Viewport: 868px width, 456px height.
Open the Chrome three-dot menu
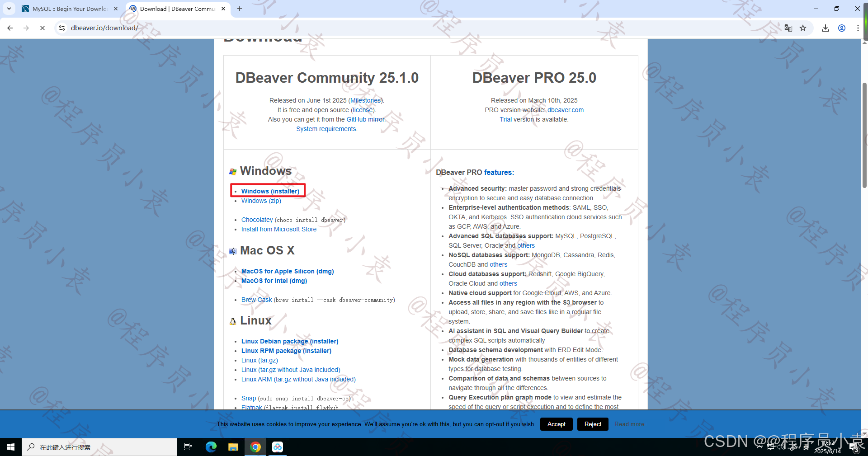pyautogui.click(x=858, y=28)
